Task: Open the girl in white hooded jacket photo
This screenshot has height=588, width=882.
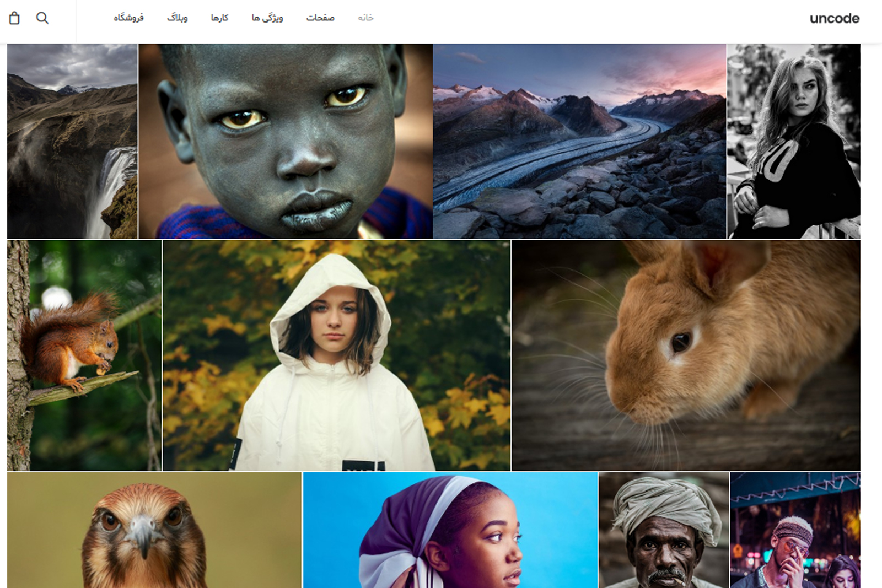Action: click(x=337, y=355)
